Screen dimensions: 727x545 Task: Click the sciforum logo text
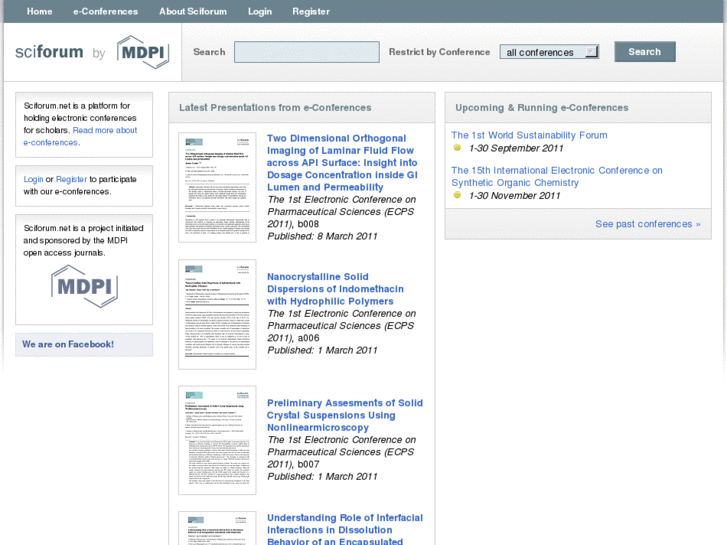[x=49, y=51]
